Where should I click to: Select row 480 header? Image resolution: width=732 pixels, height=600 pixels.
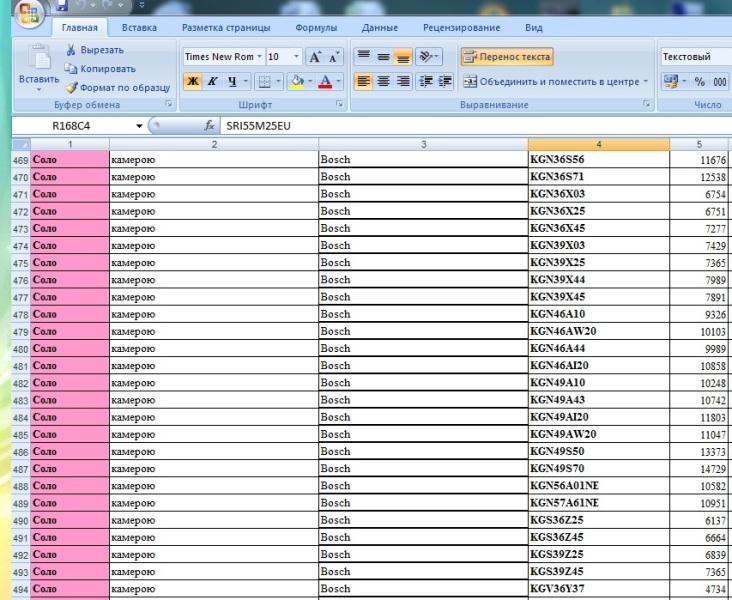click(x=21, y=349)
